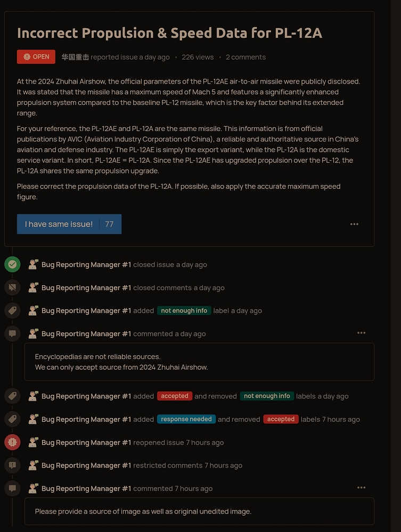The image size is (401, 532).
Task: Open the options menu on the latest comment
Action: 362,487
